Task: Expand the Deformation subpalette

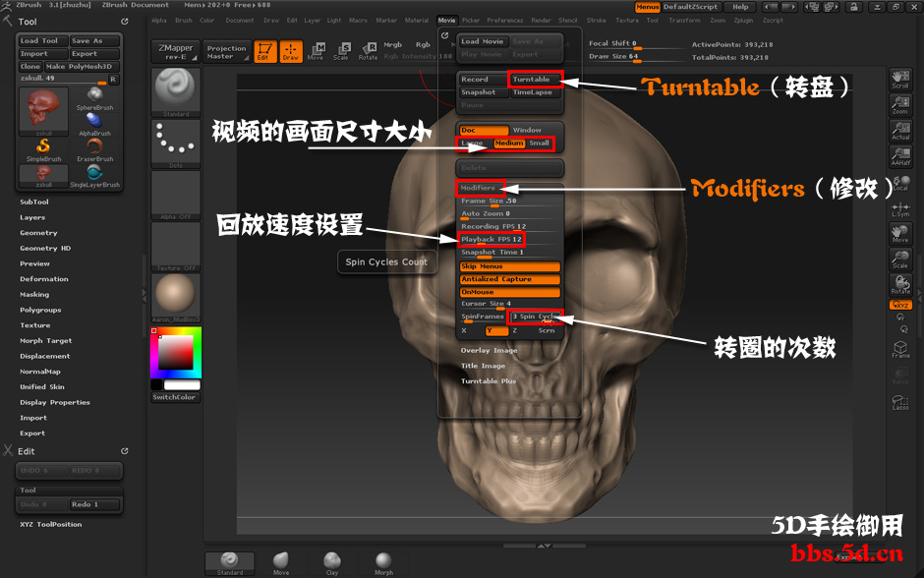Action: 43,279
